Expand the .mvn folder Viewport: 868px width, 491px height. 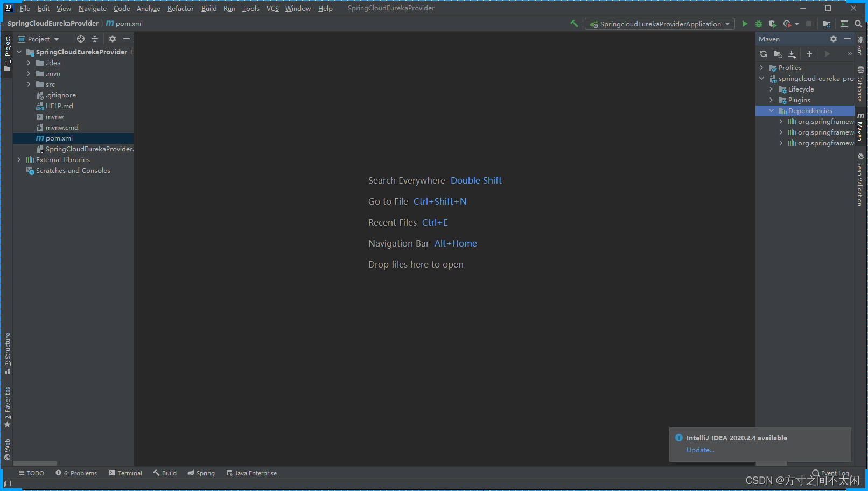pyautogui.click(x=29, y=74)
